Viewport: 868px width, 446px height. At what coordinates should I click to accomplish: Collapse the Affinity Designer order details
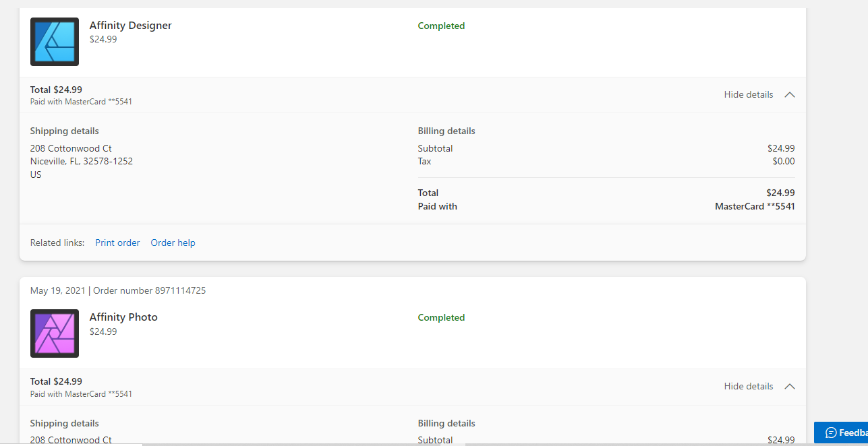[748, 94]
